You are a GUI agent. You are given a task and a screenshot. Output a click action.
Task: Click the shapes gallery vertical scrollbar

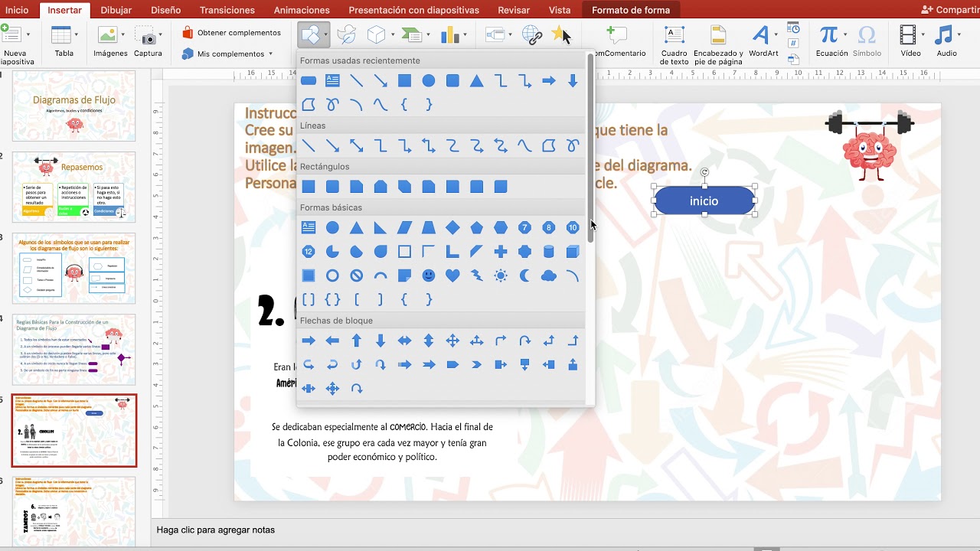pyautogui.click(x=590, y=148)
